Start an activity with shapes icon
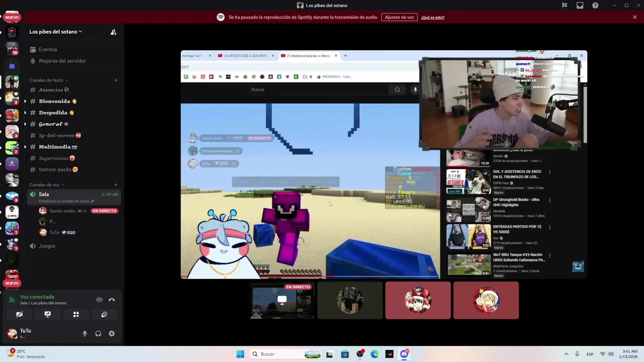This screenshot has height=362, width=644. (x=76, y=314)
